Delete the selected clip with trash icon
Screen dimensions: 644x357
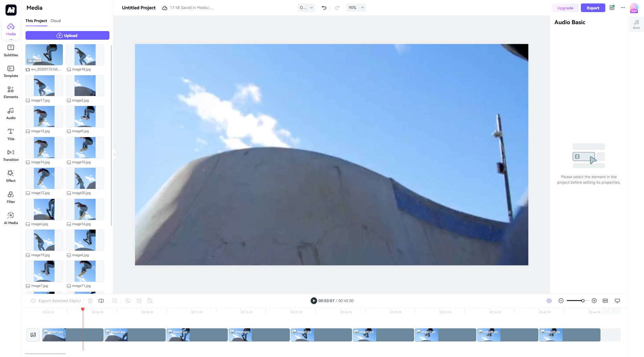click(90, 301)
